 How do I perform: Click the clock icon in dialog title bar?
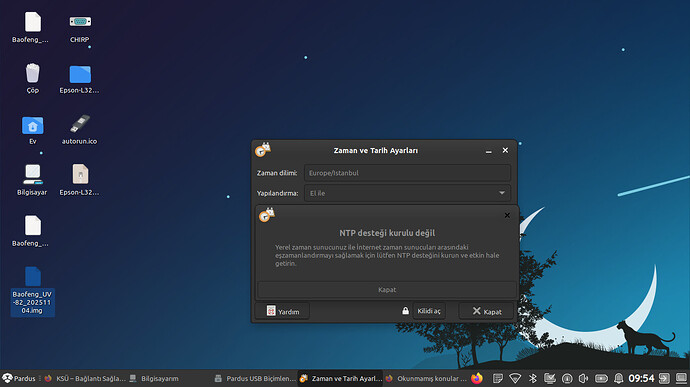(x=263, y=150)
